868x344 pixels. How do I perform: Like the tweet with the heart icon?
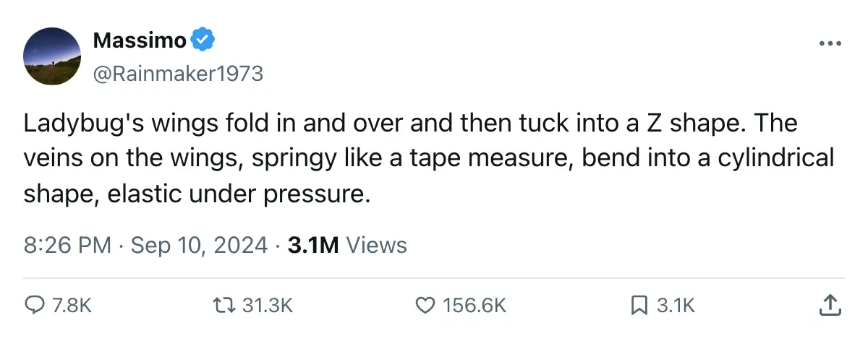425,306
